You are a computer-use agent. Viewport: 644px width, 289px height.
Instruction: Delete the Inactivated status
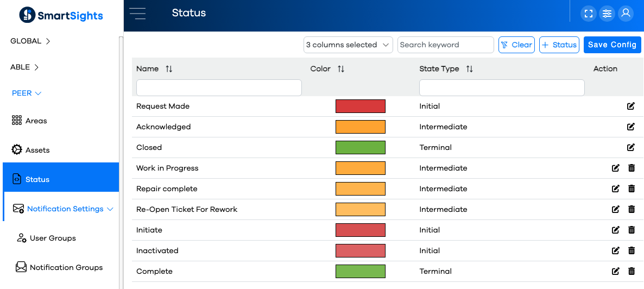pos(632,250)
